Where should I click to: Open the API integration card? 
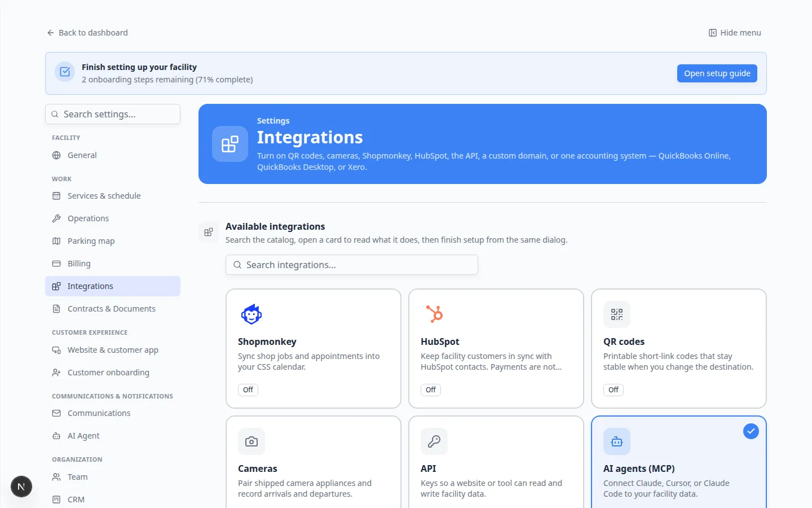coord(496,462)
